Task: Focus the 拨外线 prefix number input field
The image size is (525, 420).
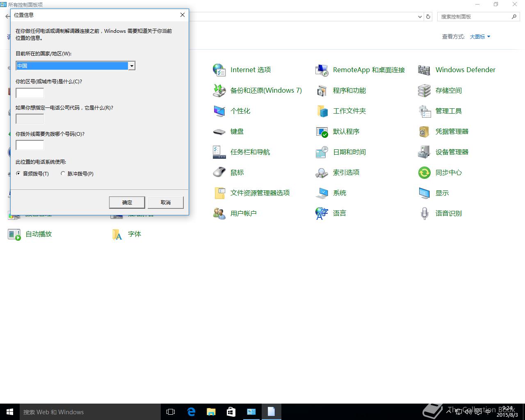Action: [x=30, y=145]
